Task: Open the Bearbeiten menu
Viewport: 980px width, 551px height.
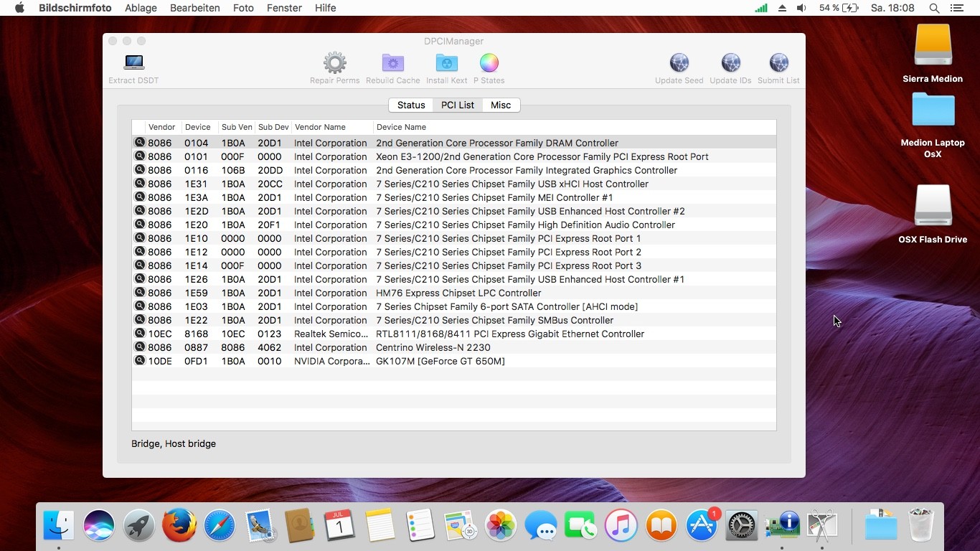Action: pyautogui.click(x=195, y=8)
